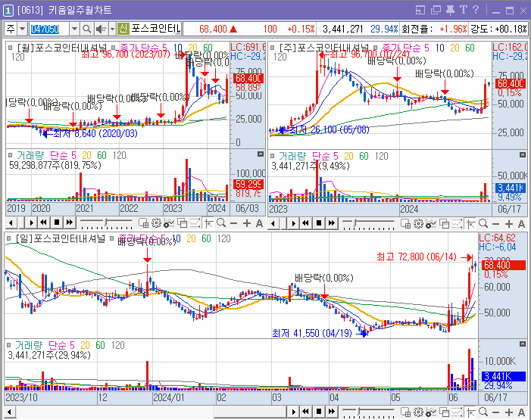Rewind the monthly chart with double-left arrows
Screen dimensions: 531x420
[x=43, y=222]
